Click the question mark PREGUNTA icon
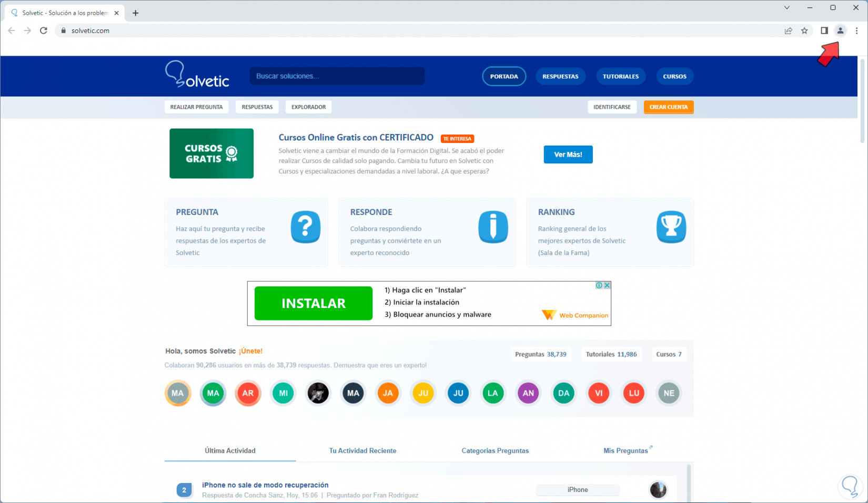The width and height of the screenshot is (868, 503). 306,227
